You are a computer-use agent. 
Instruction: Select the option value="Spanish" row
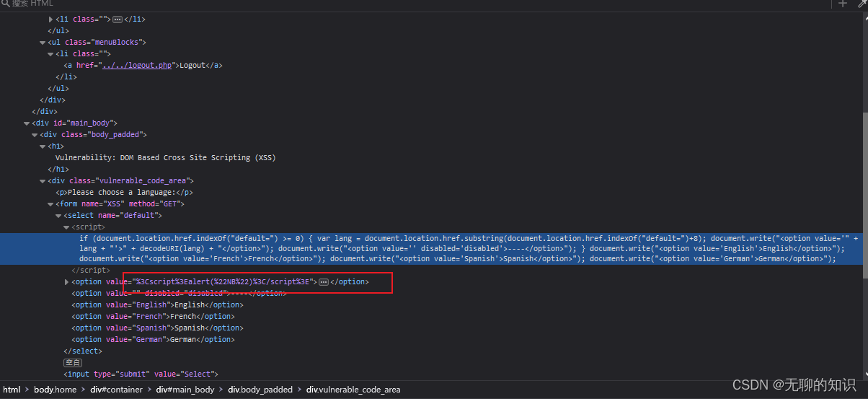point(156,328)
